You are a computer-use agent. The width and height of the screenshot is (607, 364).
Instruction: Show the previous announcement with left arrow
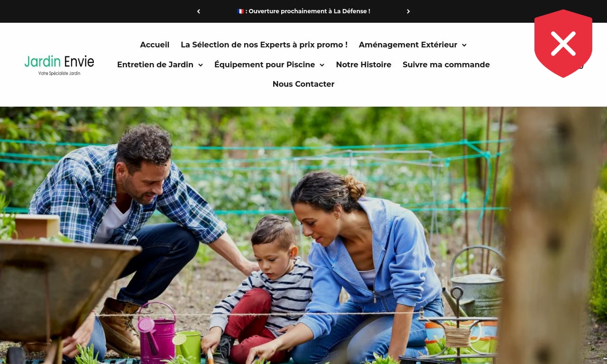click(x=199, y=11)
